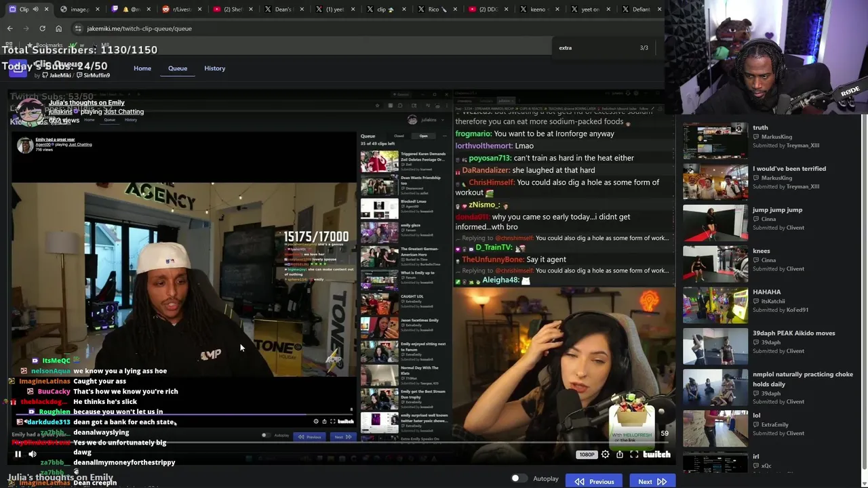868x488 pixels.
Task: Select the Queue nav item
Action: (x=178, y=68)
